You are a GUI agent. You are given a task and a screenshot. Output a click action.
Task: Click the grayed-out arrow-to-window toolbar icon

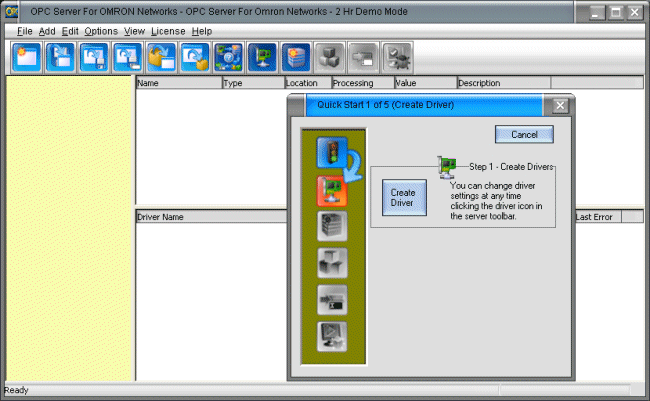[x=363, y=57]
